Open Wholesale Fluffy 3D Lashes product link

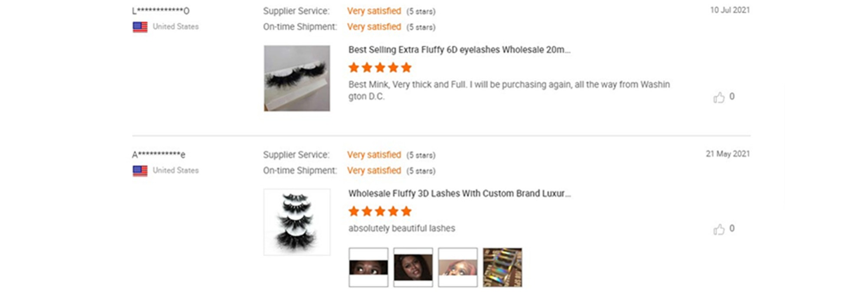pyautogui.click(x=459, y=194)
